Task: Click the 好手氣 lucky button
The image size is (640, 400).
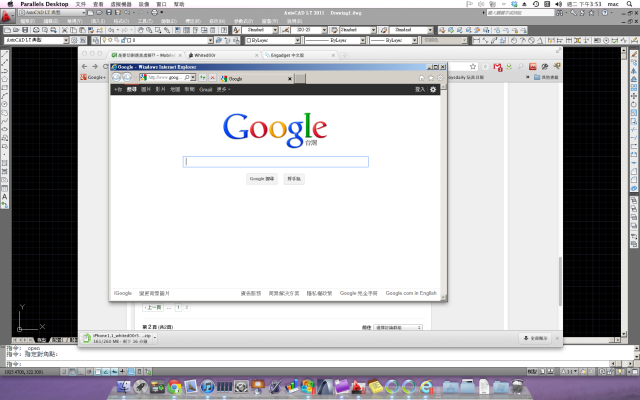Action: pyautogui.click(x=294, y=179)
